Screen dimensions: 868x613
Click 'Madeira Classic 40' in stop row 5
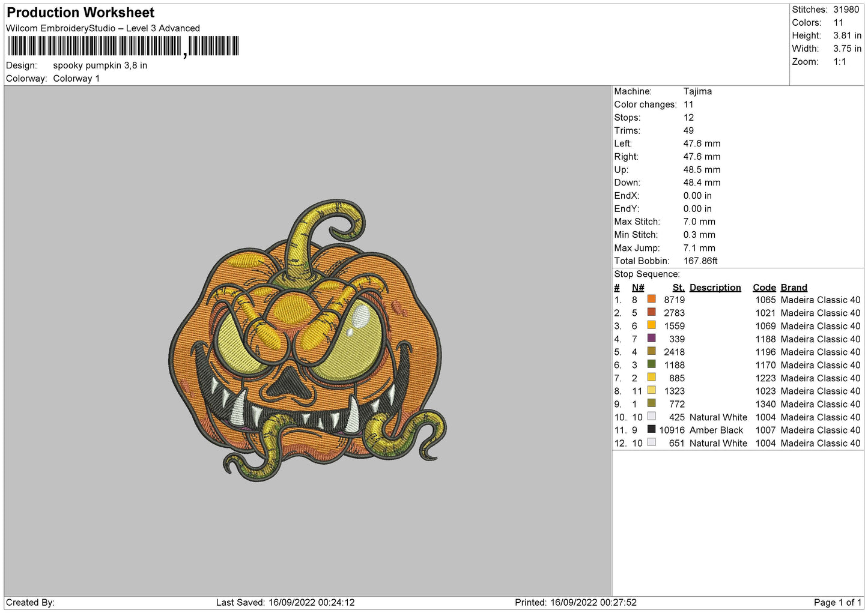tap(821, 352)
